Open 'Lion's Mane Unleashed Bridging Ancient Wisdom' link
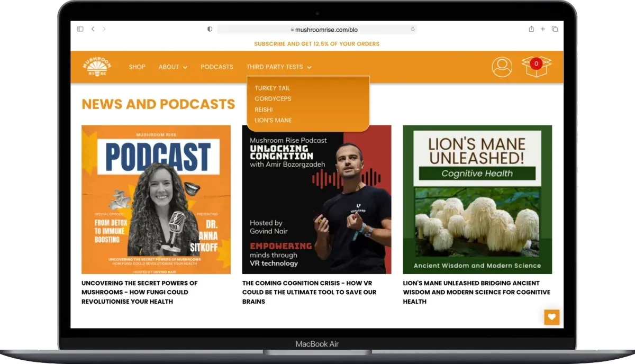Image resolution: width=635 pixels, height=364 pixels. 476,292
